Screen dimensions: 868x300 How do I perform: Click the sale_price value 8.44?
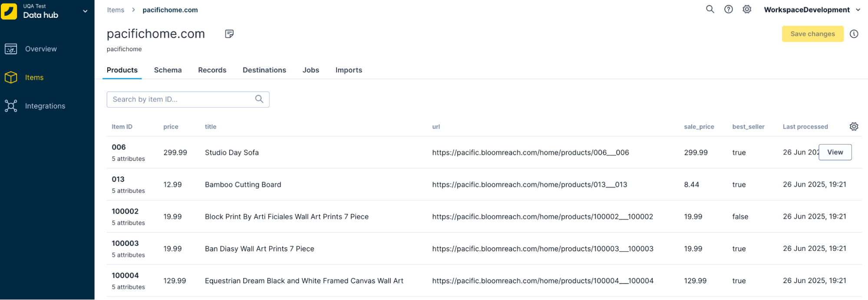pyautogui.click(x=692, y=185)
